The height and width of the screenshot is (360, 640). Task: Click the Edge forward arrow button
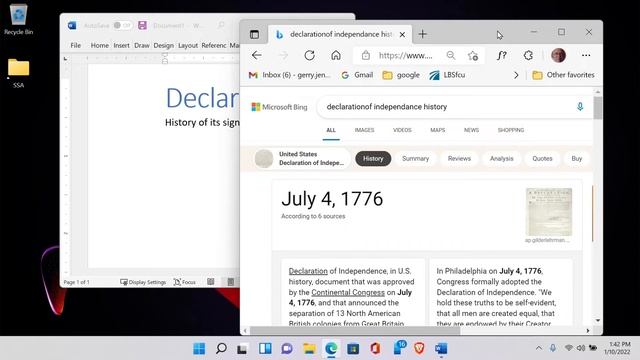(x=283, y=56)
